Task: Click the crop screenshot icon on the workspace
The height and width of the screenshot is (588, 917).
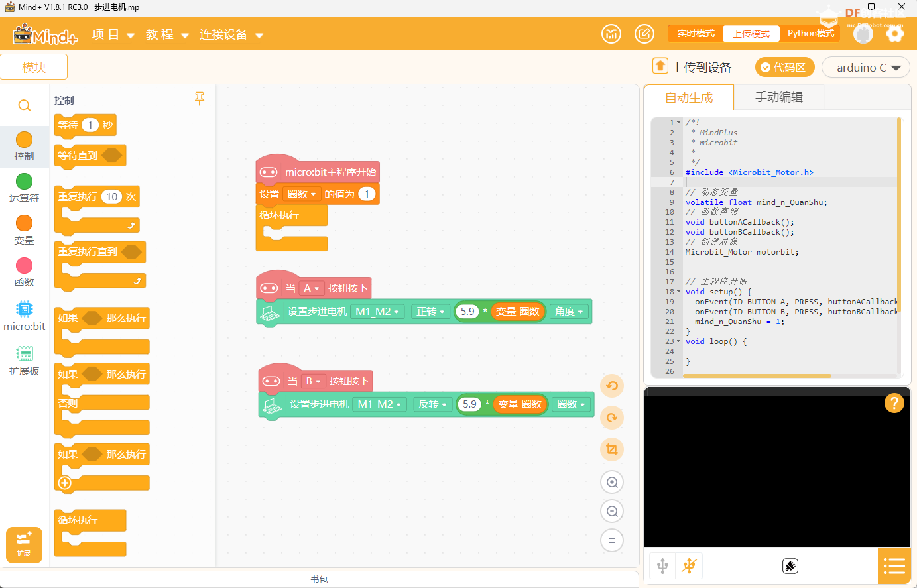Action: [611, 449]
